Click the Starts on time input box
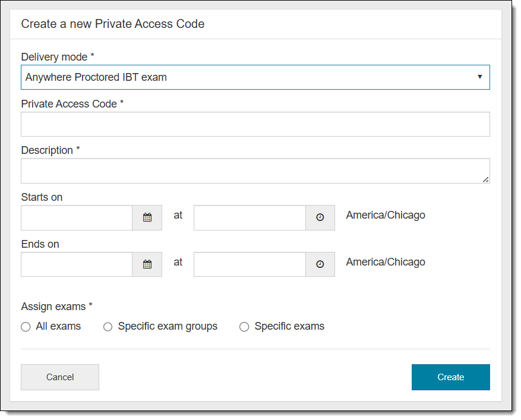This screenshot has height=420, width=521. click(248, 217)
